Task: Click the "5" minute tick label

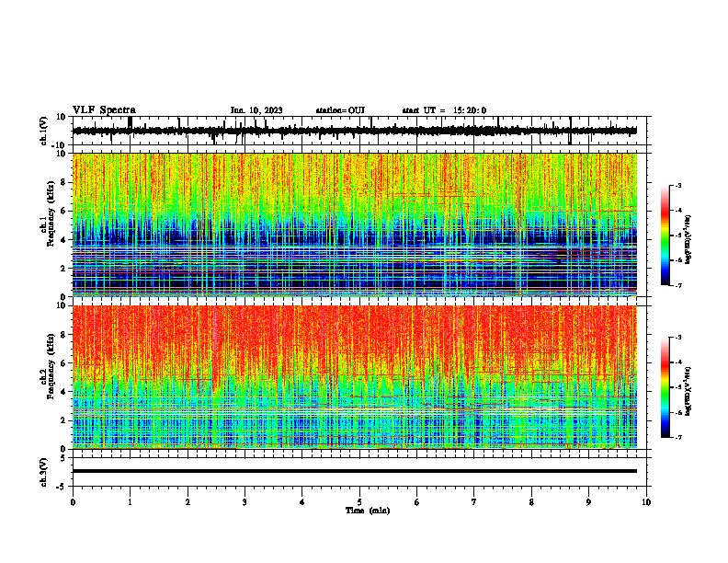Action: 359,502
